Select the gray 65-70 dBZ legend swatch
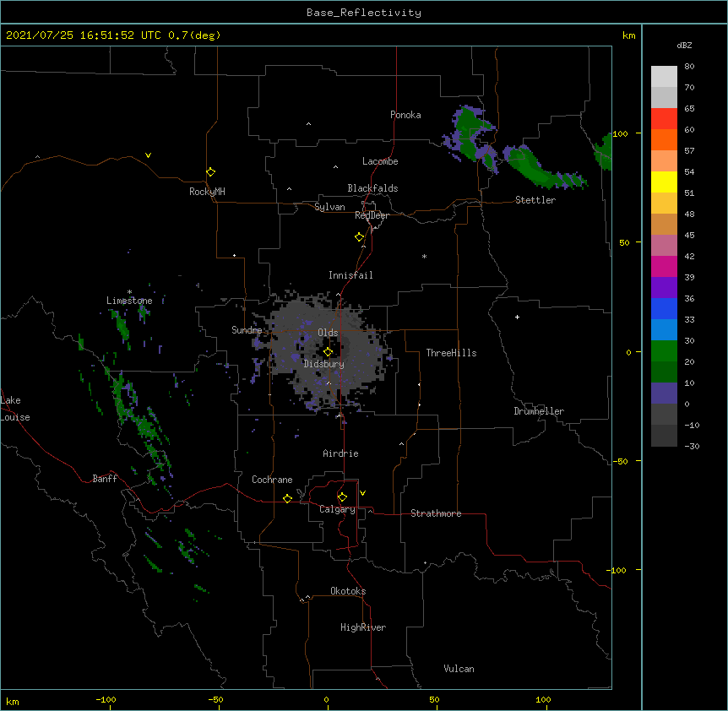Image resolution: width=728 pixels, height=711 pixels. tap(664, 97)
